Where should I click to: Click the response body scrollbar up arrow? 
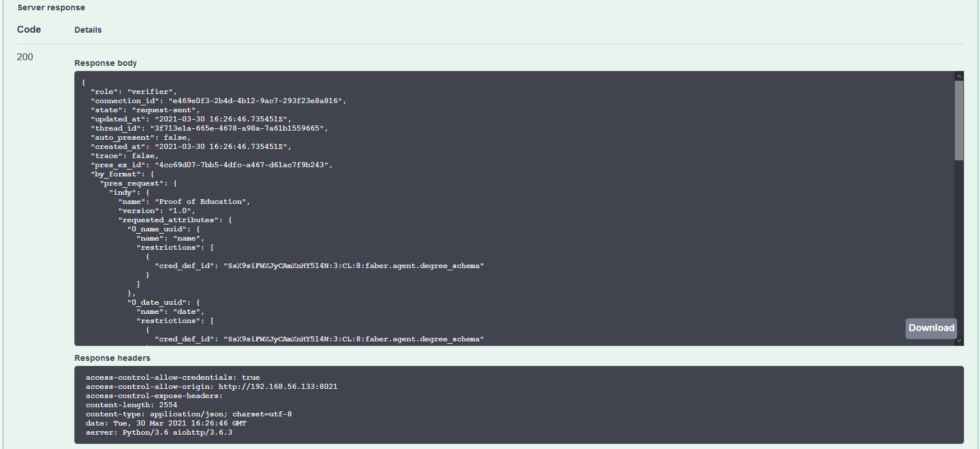click(x=959, y=76)
